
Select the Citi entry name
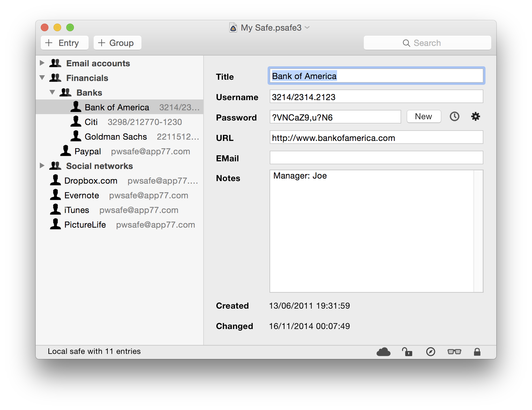pos(91,122)
